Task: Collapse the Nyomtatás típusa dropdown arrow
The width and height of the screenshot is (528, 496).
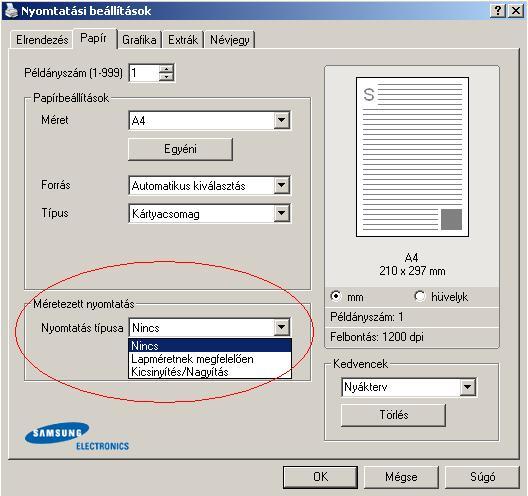Action: (282, 327)
